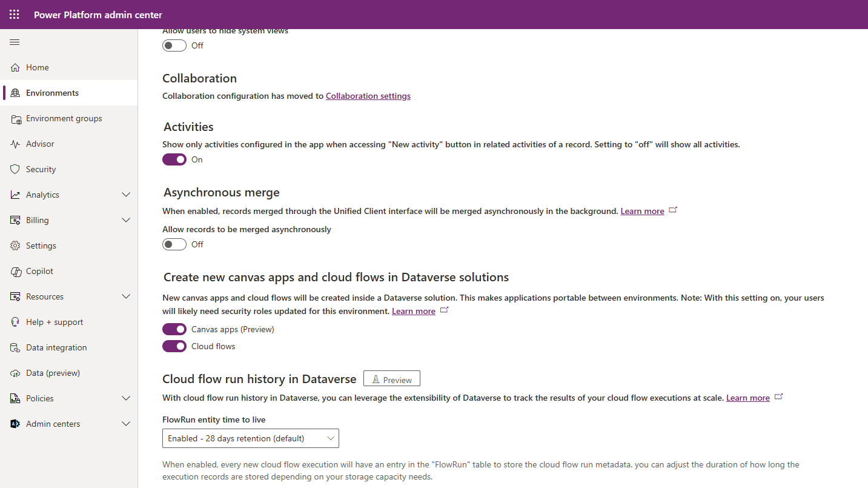Collapse the navigation pane with the hamburger icon

(x=15, y=42)
